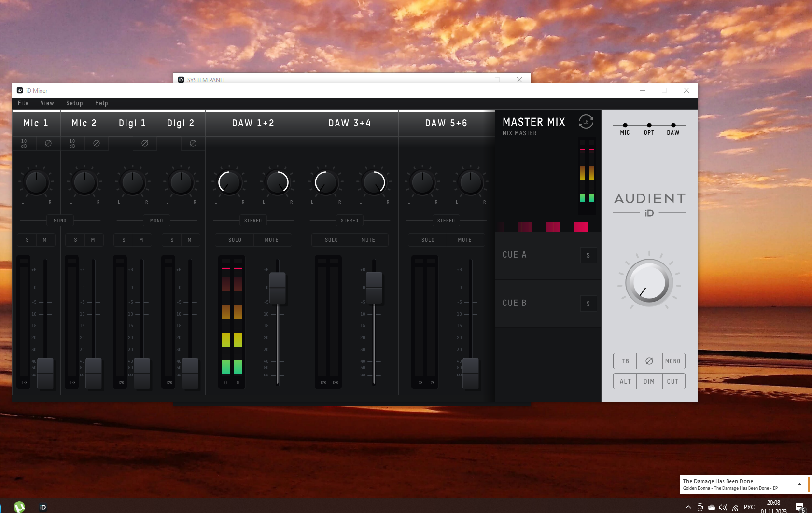812x513 pixels.
Task: Toggle the DAW channels view
Action: [673, 129]
